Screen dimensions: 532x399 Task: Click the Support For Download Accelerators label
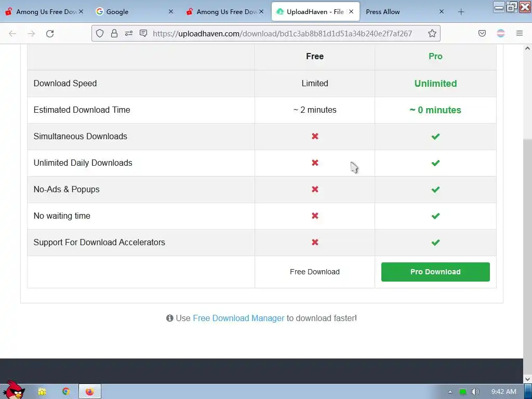point(99,242)
